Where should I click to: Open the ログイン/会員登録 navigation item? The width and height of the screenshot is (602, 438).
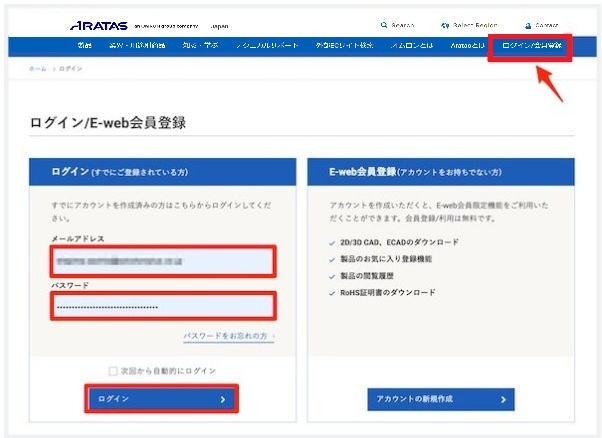532,45
